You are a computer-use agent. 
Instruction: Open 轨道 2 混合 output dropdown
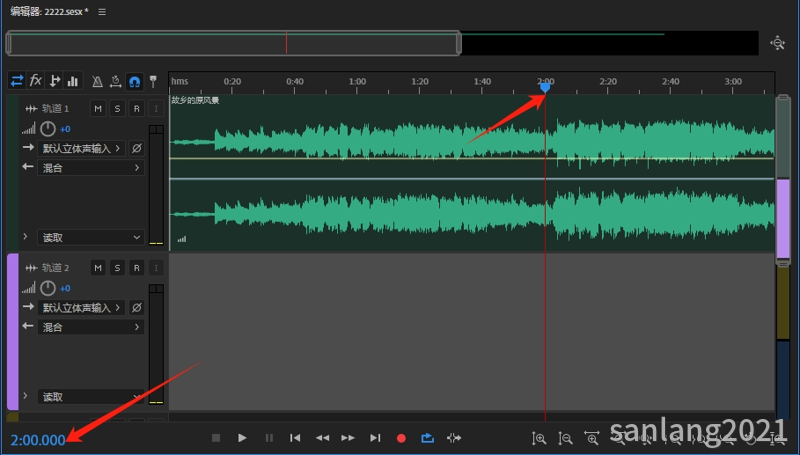91,327
